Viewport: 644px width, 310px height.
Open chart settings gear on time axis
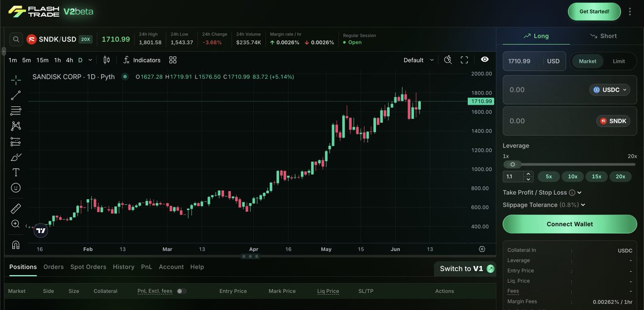(x=482, y=249)
